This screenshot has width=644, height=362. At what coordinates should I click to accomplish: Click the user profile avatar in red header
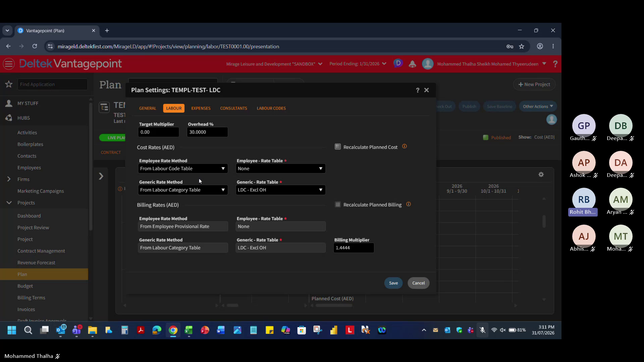[x=428, y=64]
